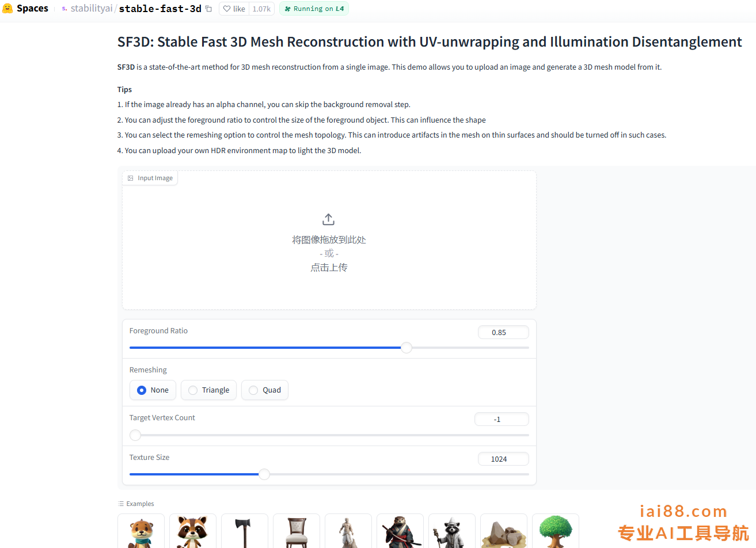Click the upload arrow icon
This screenshot has height=548, width=756.
(329, 219)
